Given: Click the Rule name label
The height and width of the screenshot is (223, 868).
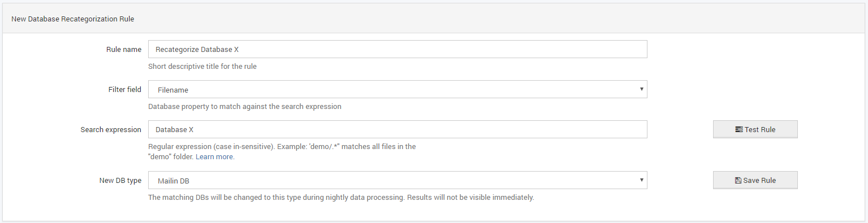Looking at the screenshot, I should [x=124, y=49].
